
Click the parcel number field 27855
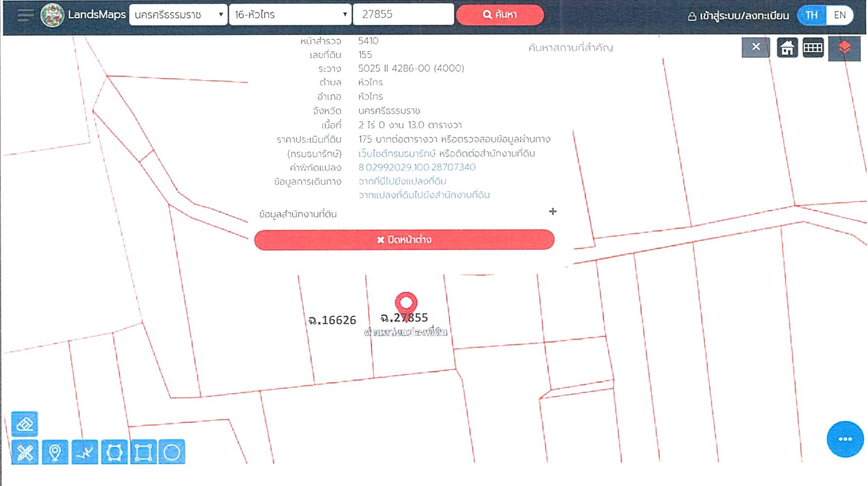pos(403,15)
